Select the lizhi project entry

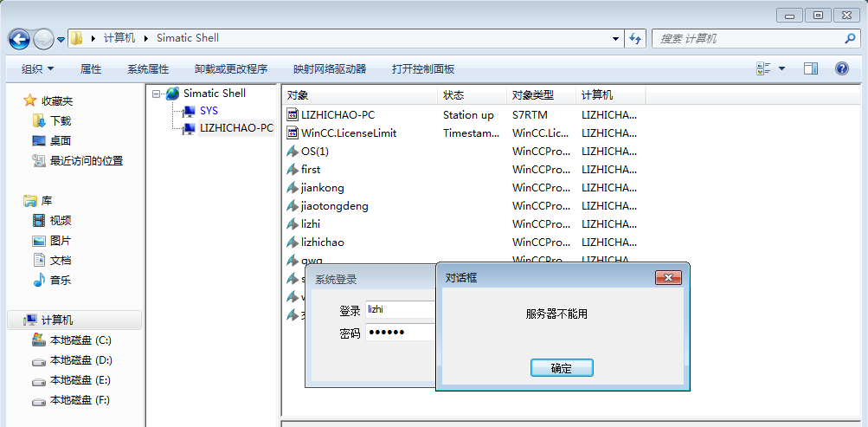(x=311, y=224)
